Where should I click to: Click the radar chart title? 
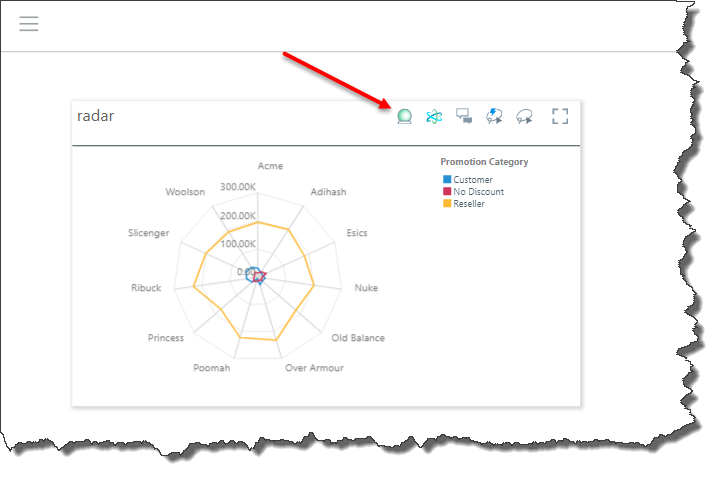click(x=96, y=116)
